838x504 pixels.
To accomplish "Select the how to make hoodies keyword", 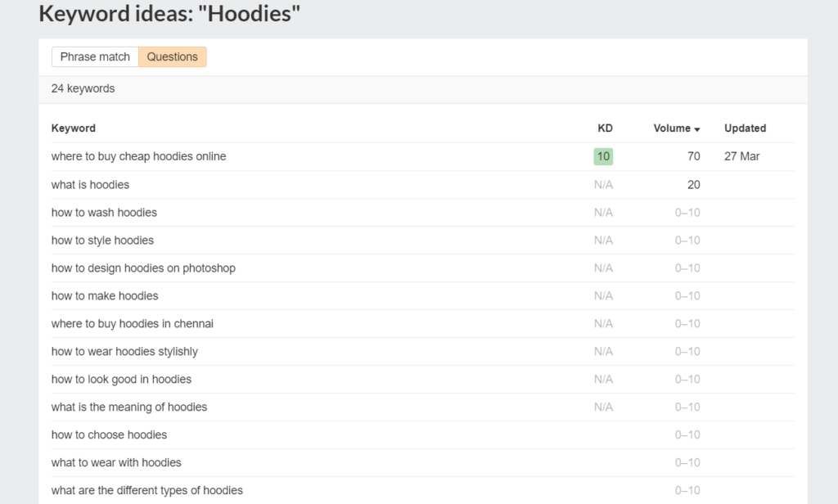I will 105,296.
